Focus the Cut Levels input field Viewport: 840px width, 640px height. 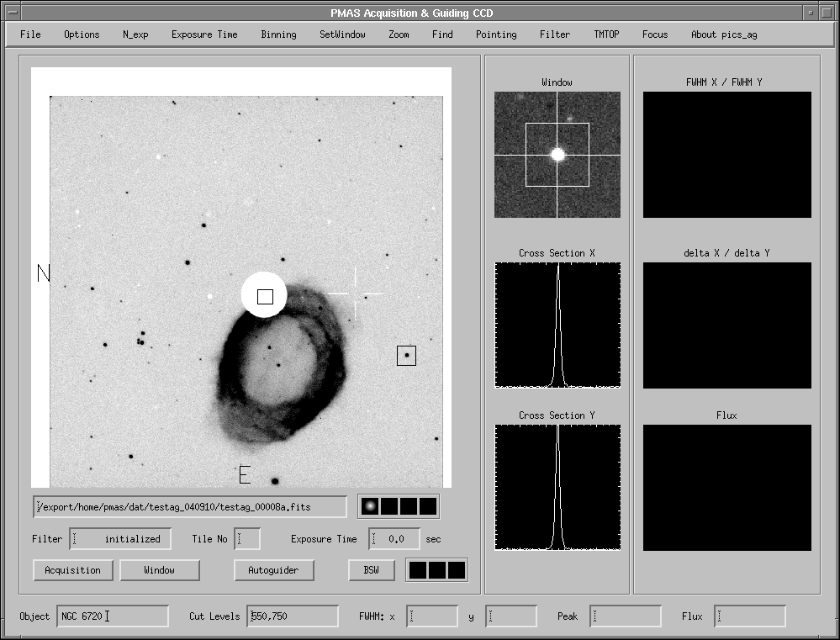(293, 616)
